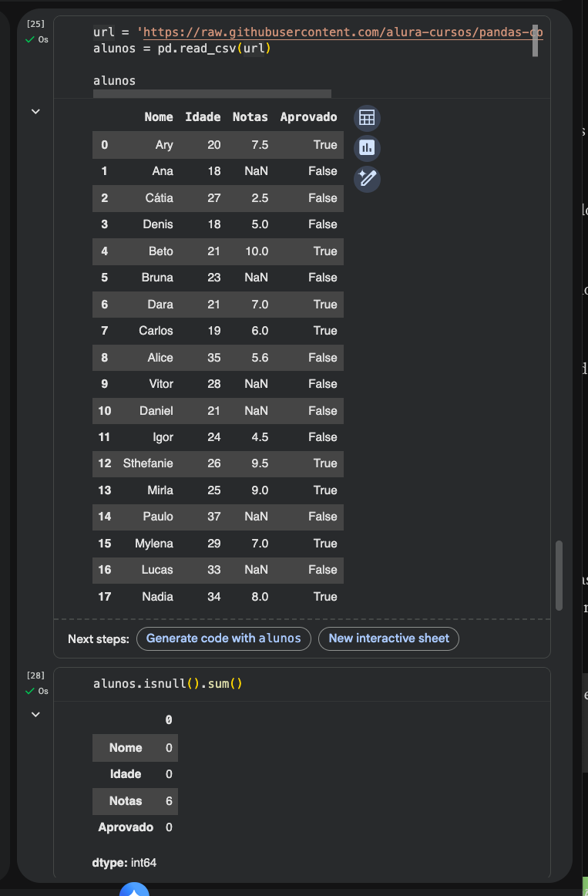Screen dimensions: 588x896
Task: Click "Generate code with alunos" button
Action: coord(223,638)
